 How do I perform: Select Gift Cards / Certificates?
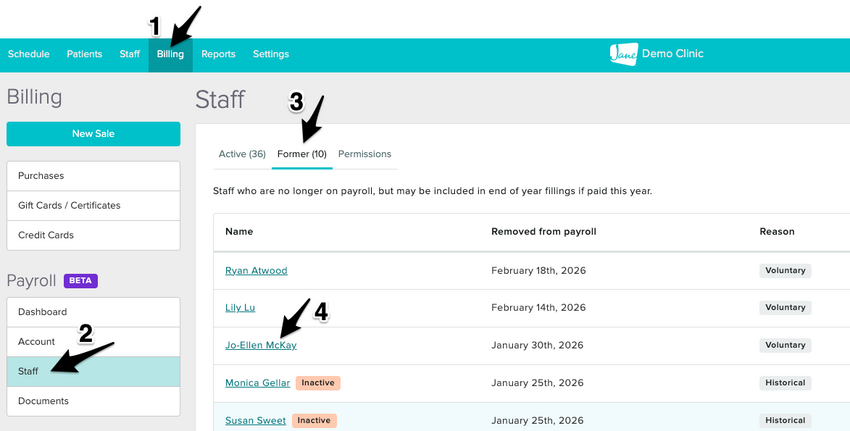click(93, 205)
